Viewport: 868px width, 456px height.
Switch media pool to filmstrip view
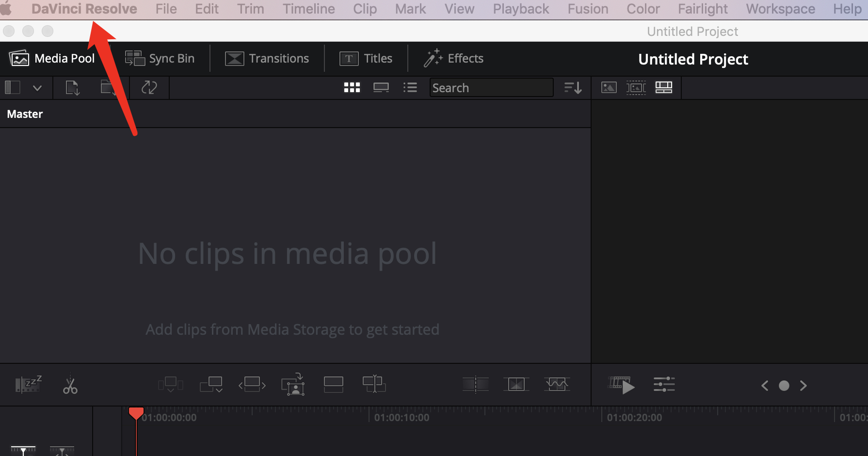[x=381, y=88]
